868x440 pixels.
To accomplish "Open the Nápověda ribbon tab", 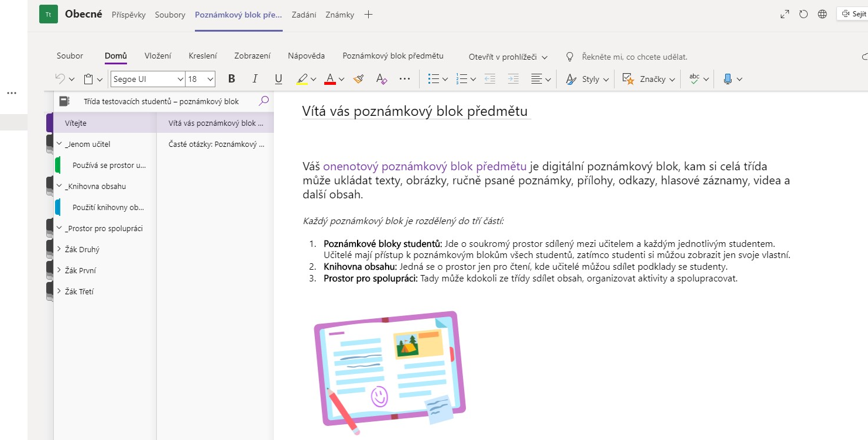I will pyautogui.click(x=306, y=56).
